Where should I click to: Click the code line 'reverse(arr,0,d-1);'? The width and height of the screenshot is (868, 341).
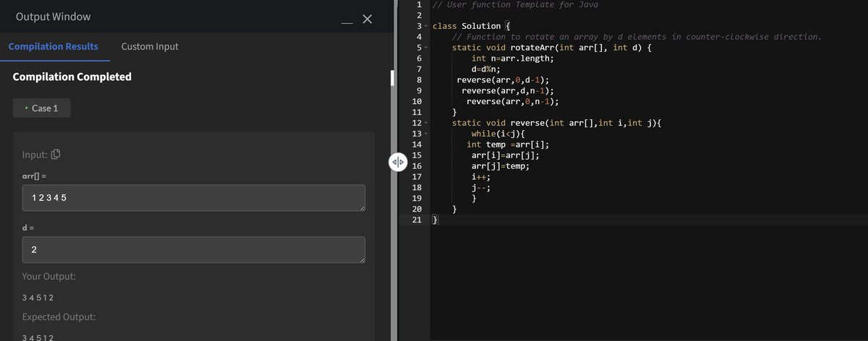pyautogui.click(x=503, y=79)
